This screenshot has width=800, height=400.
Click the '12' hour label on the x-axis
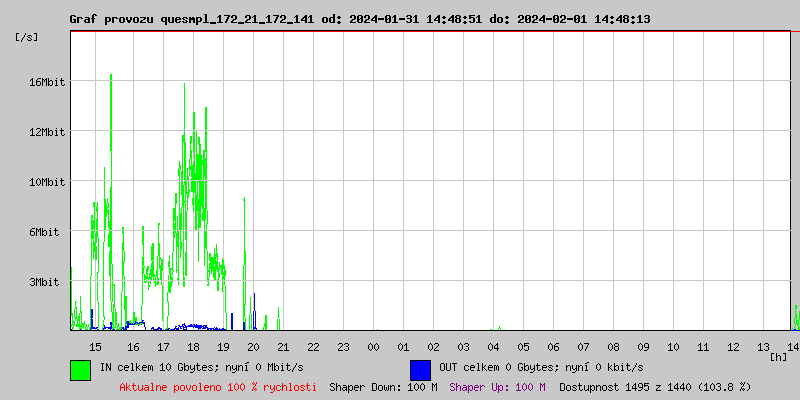(x=734, y=347)
